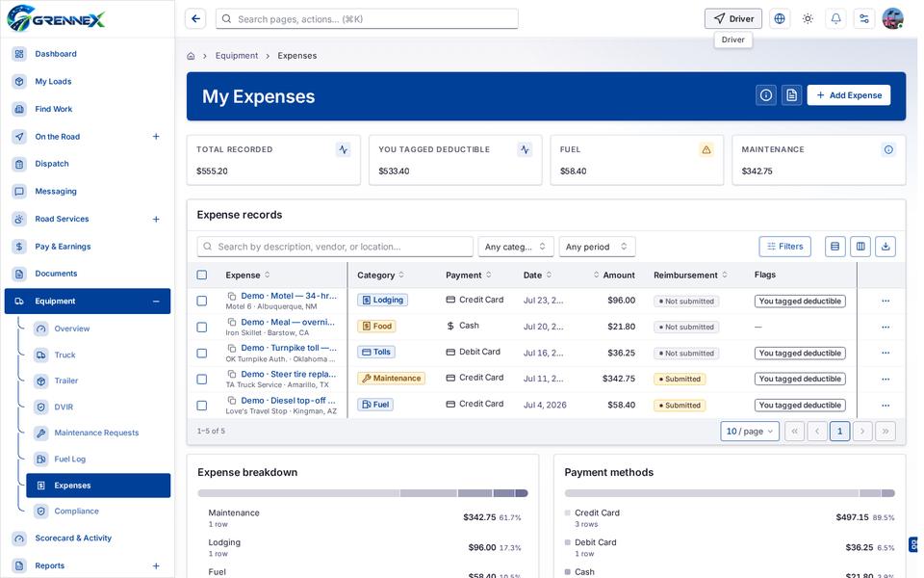The height and width of the screenshot is (578, 924).
Task: Open Dashboard in the sidebar
Action: pyautogui.click(x=88, y=54)
